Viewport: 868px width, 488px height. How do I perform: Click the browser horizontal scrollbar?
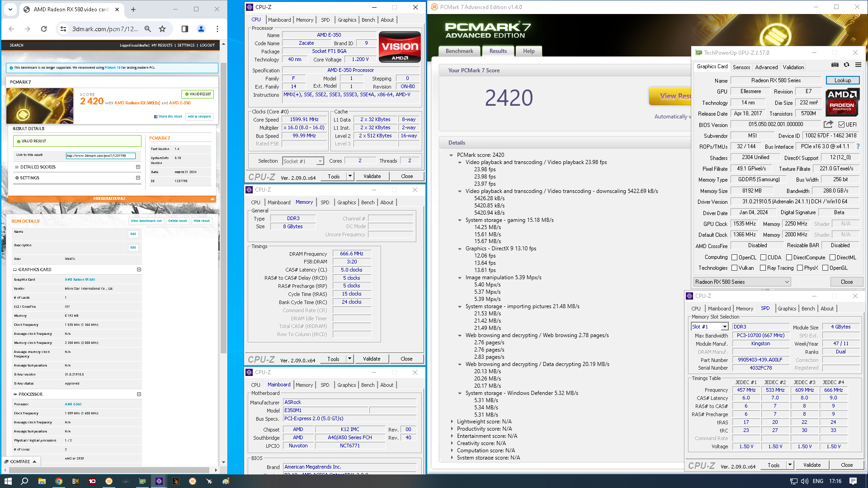point(108,470)
